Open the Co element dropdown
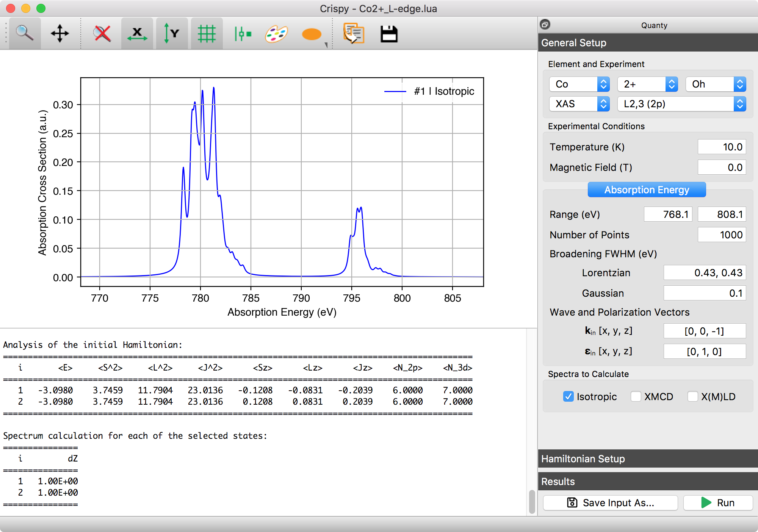This screenshot has width=758, height=532. pos(579,84)
